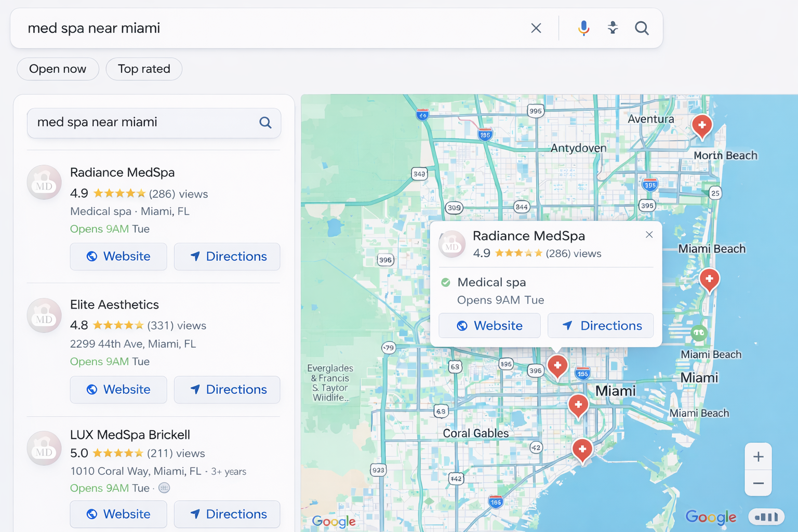Open Website button in map popup

489,326
